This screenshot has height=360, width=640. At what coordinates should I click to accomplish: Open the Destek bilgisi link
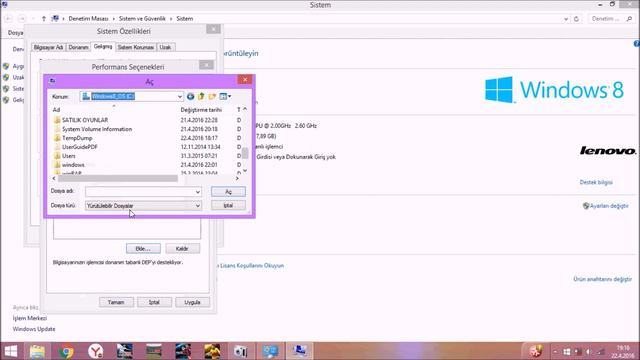click(x=596, y=182)
